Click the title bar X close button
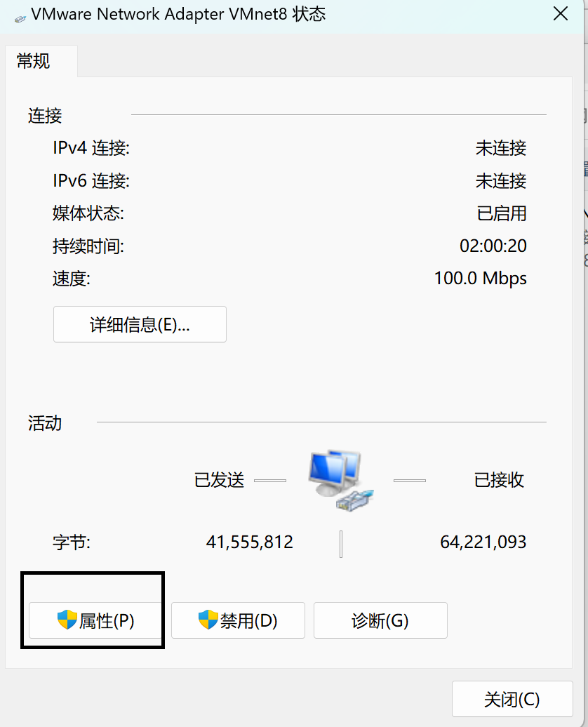 coord(560,14)
